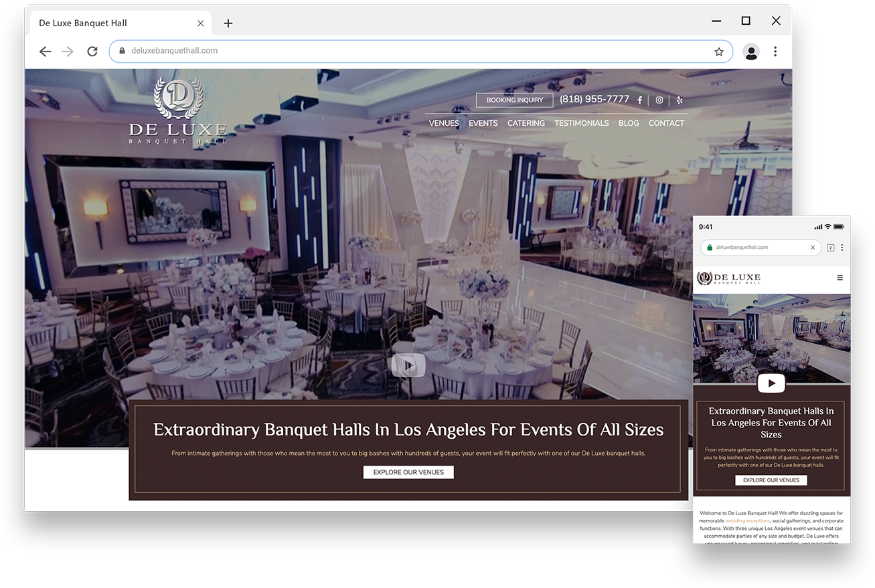This screenshot has width=875, height=588.
Task: Open the mobile hamburger menu
Action: click(840, 278)
